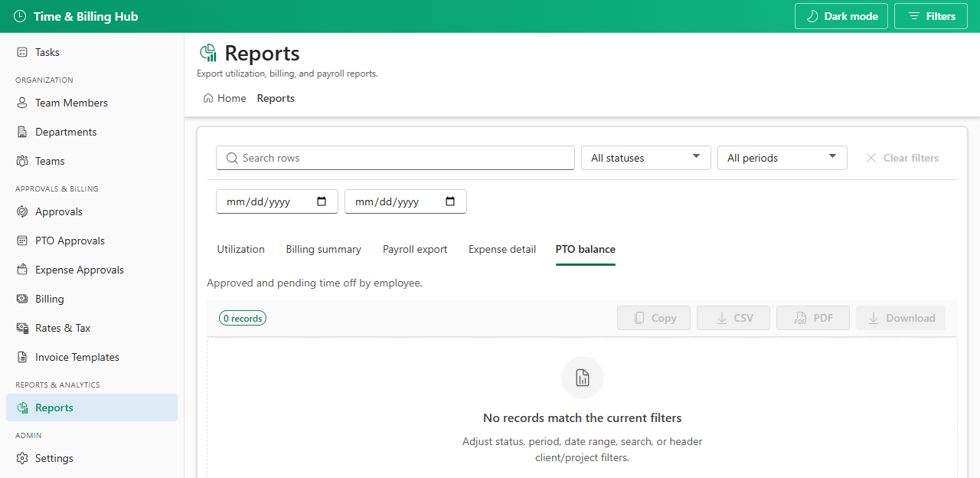980x478 pixels.
Task: Click the Departments building icon
Action: 22,132
